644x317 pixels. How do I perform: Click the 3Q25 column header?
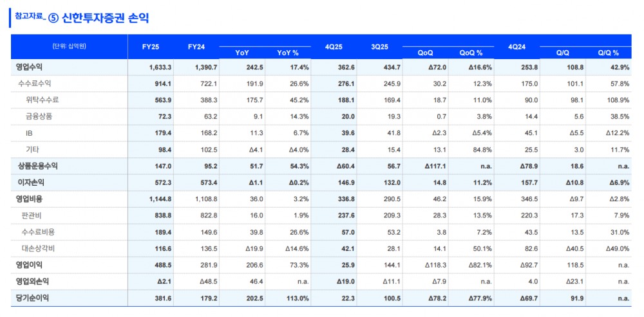(379, 47)
